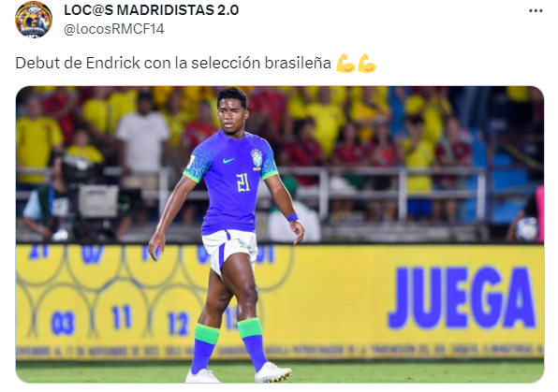Click number 12 on the yellow banner
This screenshot has width=558, height=392.
pos(178,323)
